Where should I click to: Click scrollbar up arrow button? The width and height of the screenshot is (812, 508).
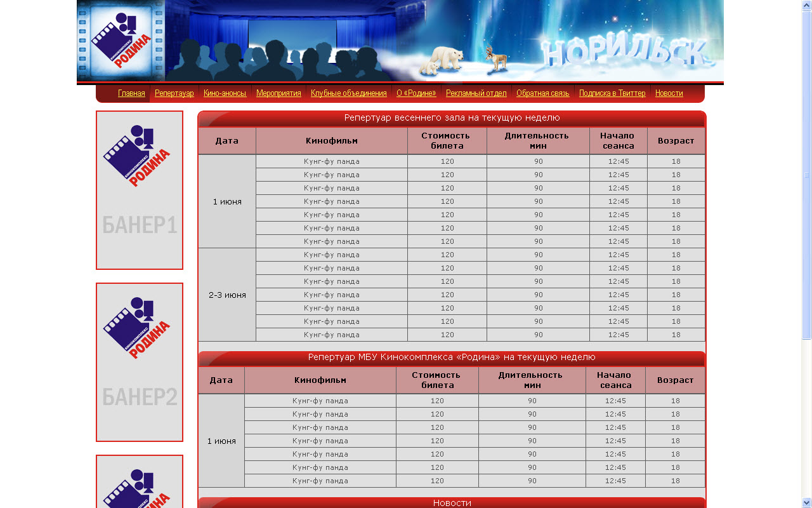(x=806, y=5)
